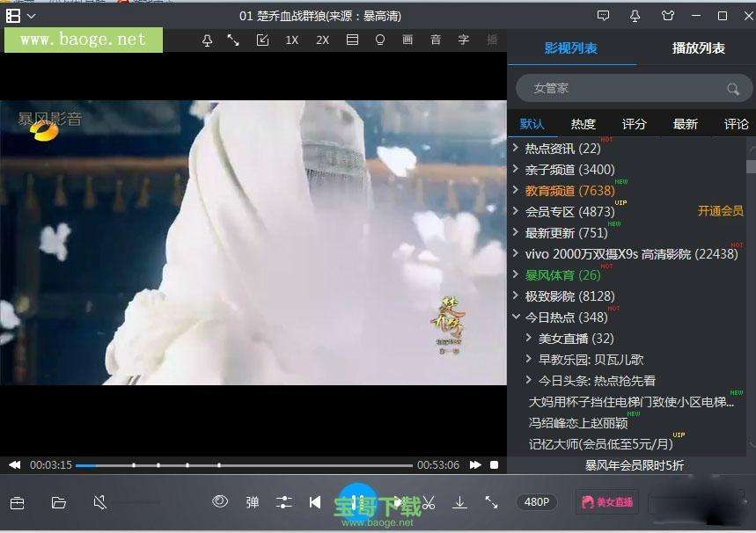Select the 热度 sorting tab
Image resolution: width=756 pixels, height=533 pixels.
point(583,124)
